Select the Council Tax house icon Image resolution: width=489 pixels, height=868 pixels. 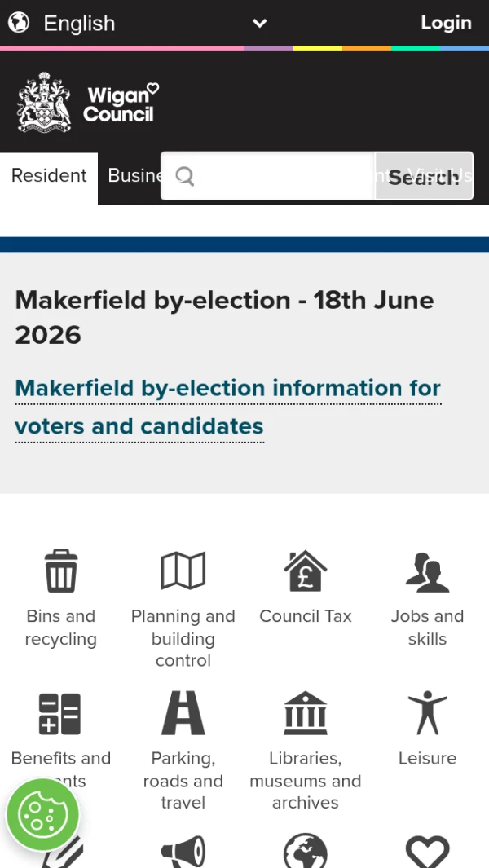(305, 571)
